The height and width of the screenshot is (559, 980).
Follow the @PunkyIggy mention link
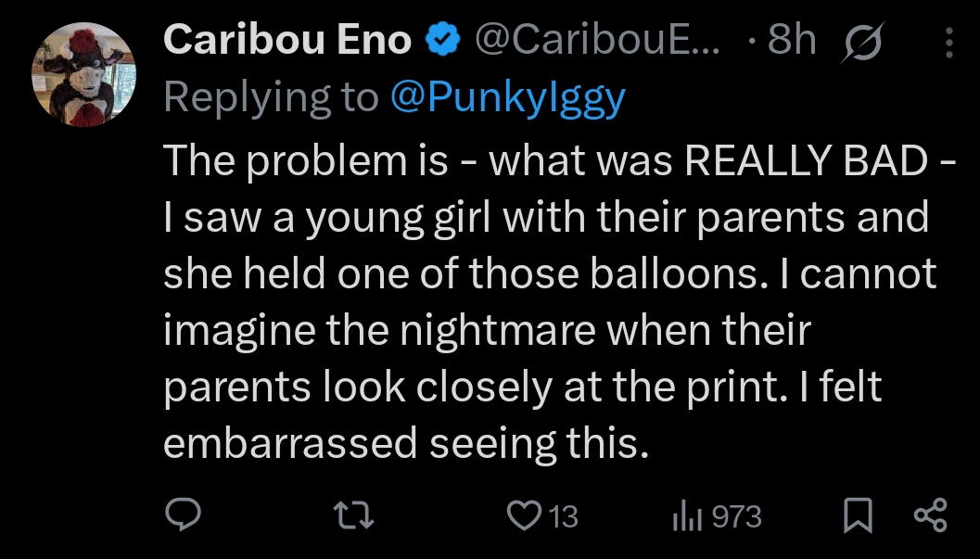click(x=507, y=97)
